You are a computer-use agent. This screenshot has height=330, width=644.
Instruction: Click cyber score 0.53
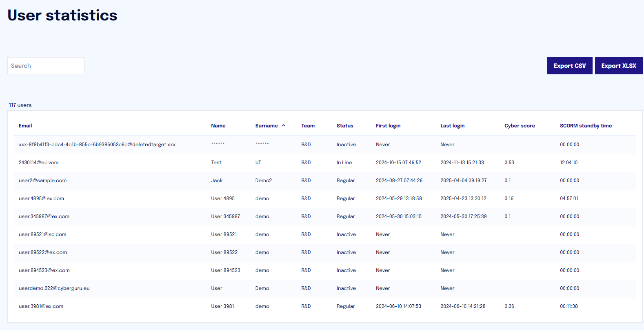pyautogui.click(x=509, y=163)
